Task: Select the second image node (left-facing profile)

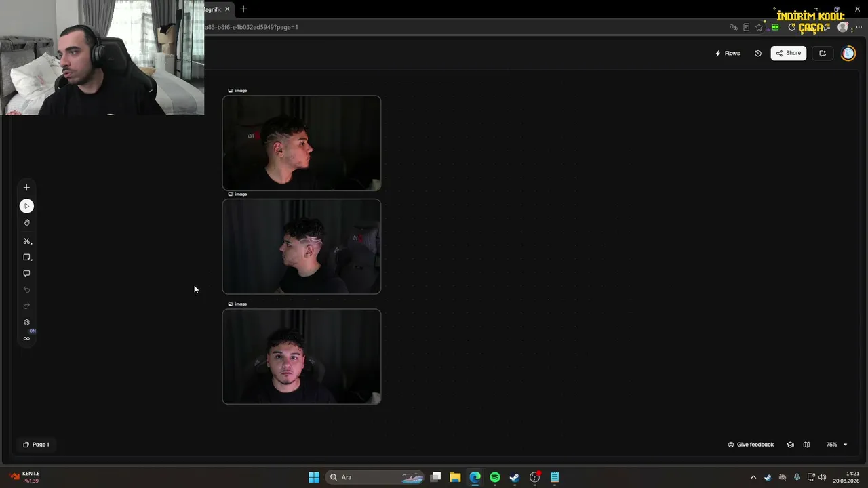Action: [302, 247]
